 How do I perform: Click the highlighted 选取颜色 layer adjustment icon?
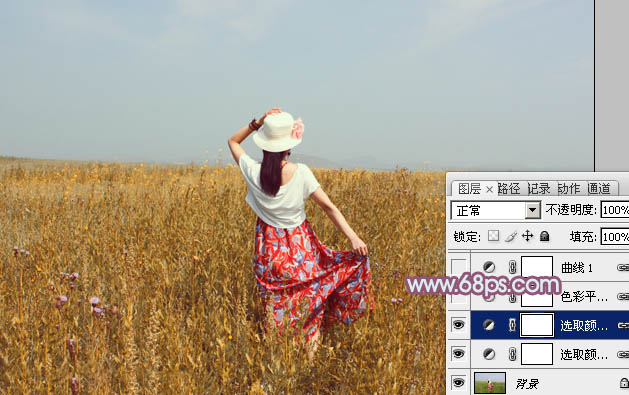point(489,325)
